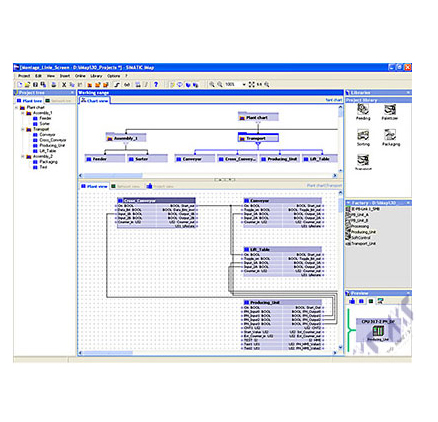Click the Help question mark toolbar icon

point(156,84)
